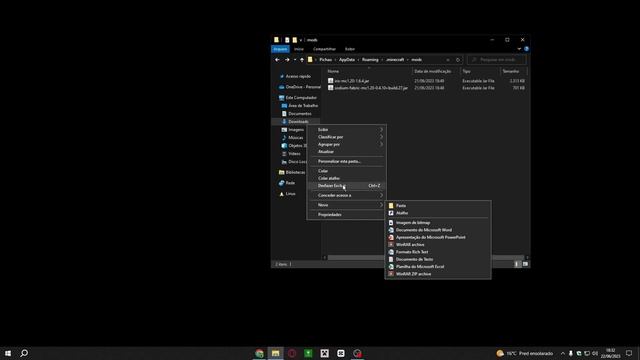Expand address bar history dropdown chevron
Image resolution: width=640 pixels, height=360 pixels.
448,60
